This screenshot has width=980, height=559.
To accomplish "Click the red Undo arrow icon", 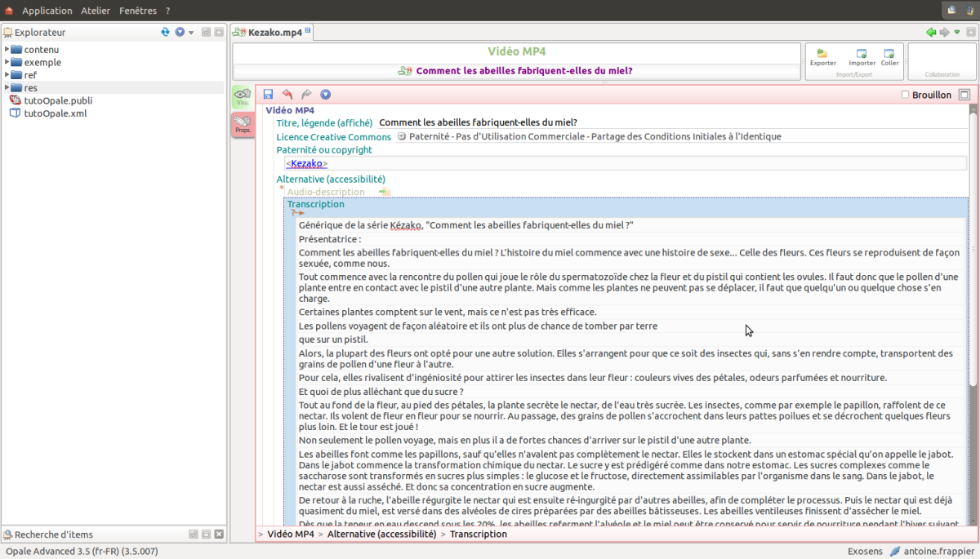I will 287,95.
